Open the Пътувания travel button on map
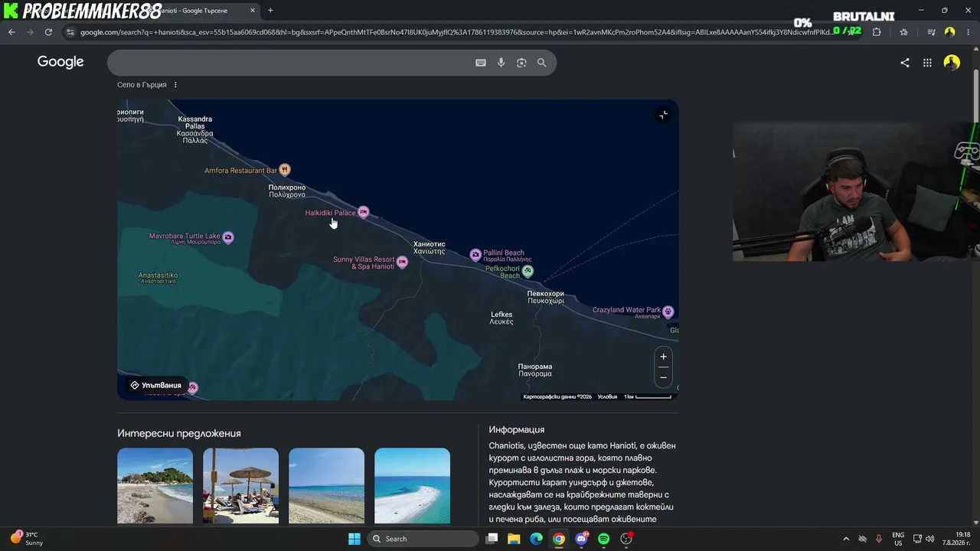Screen dimensions: 980x551 coord(156,385)
